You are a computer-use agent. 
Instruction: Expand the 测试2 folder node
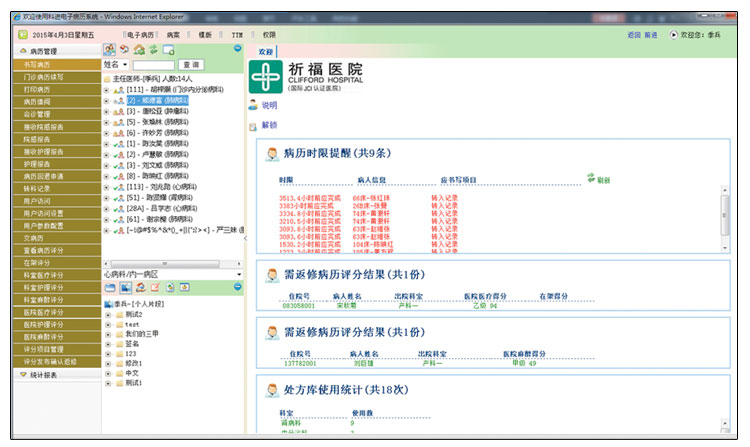click(107, 314)
